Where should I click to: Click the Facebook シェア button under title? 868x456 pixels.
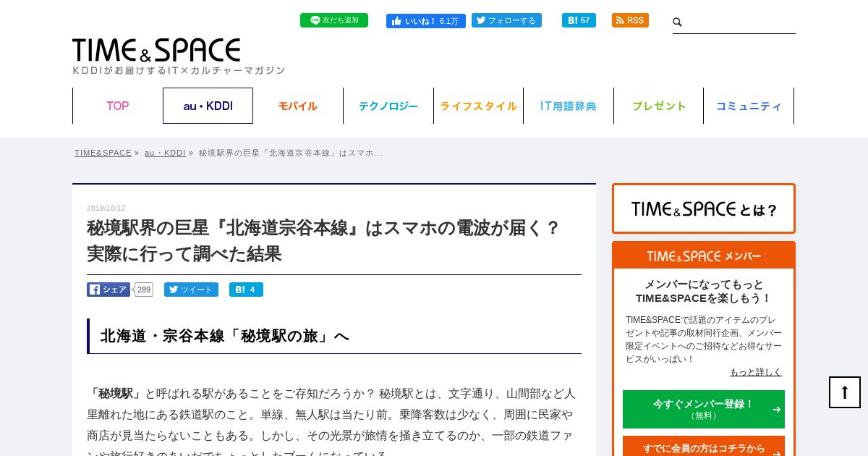click(x=109, y=290)
